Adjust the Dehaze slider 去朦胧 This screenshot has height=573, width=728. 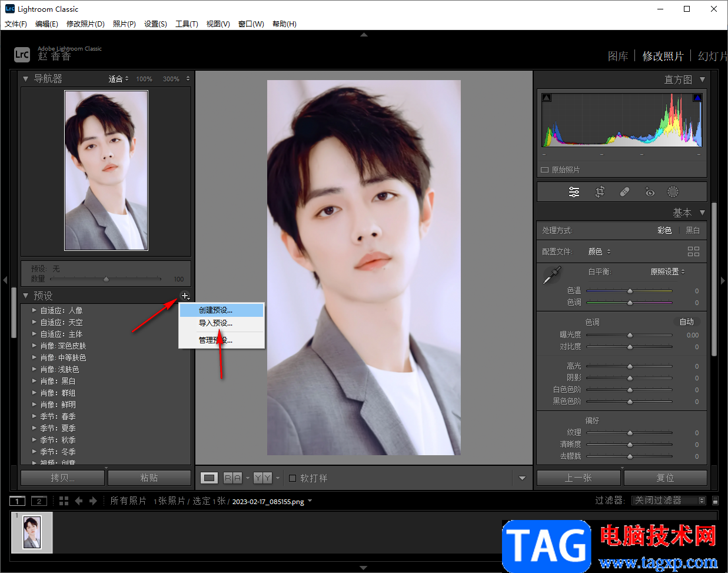point(630,456)
